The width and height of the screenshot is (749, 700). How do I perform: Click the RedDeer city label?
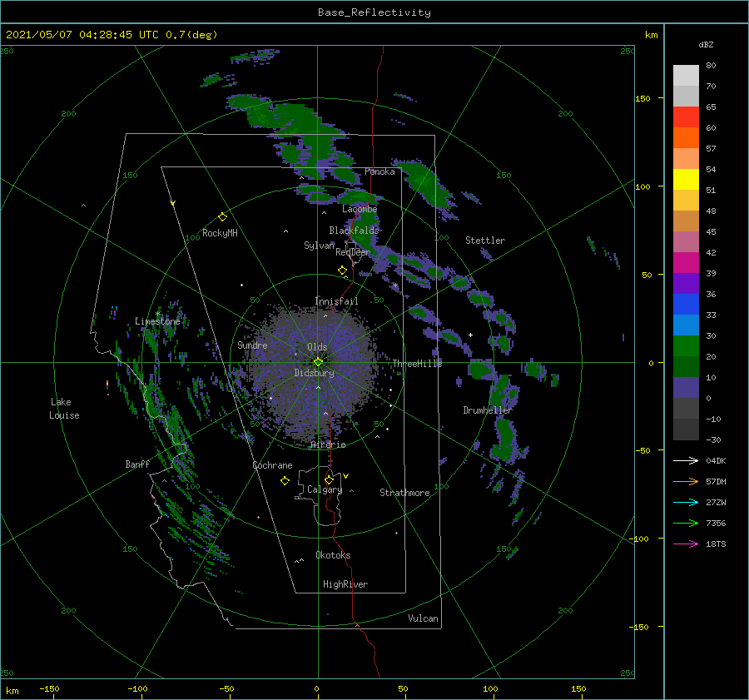353,252
